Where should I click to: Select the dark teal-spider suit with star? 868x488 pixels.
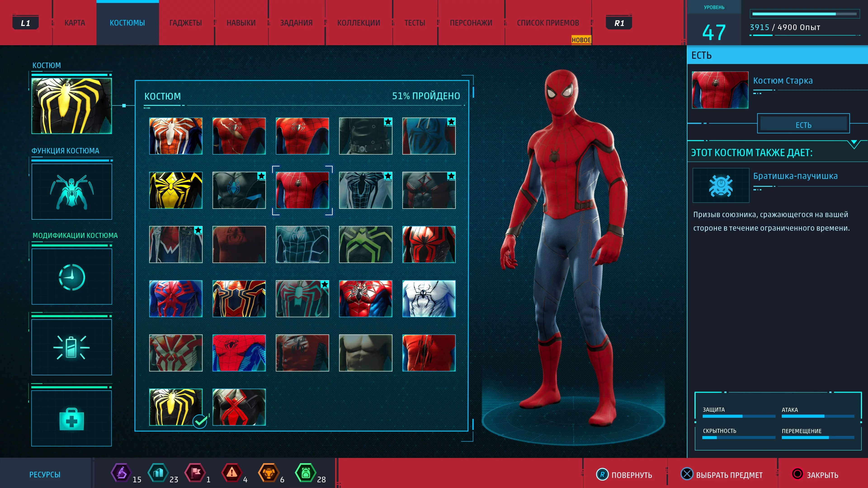tap(302, 299)
